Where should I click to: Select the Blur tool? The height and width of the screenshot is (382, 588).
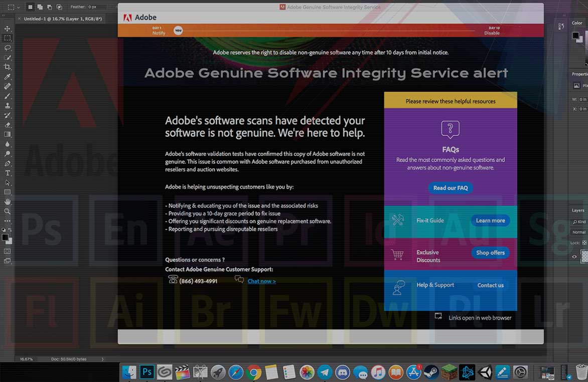tap(7, 144)
